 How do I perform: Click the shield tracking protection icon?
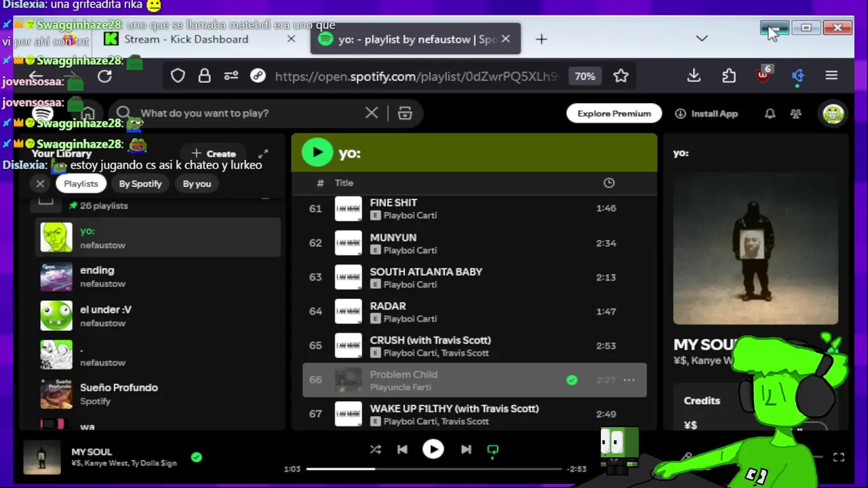pyautogui.click(x=178, y=76)
